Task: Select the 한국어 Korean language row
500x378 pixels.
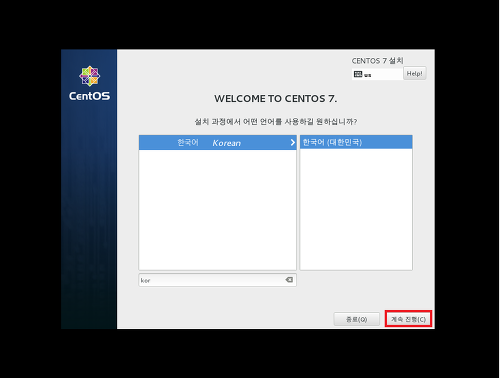Action: [217, 143]
